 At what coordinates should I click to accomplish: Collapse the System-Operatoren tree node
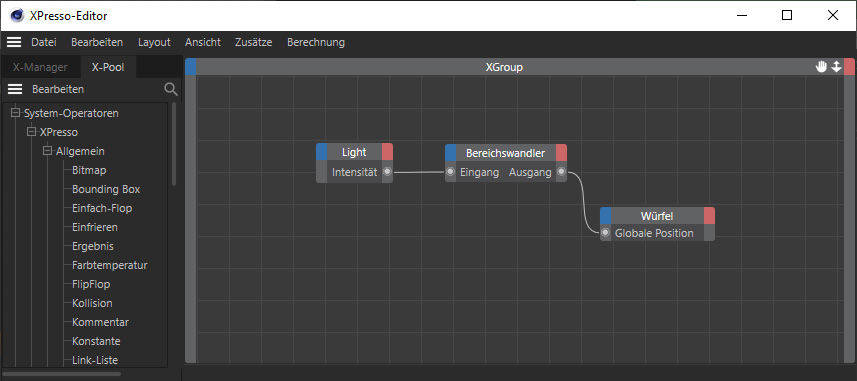click(x=15, y=113)
